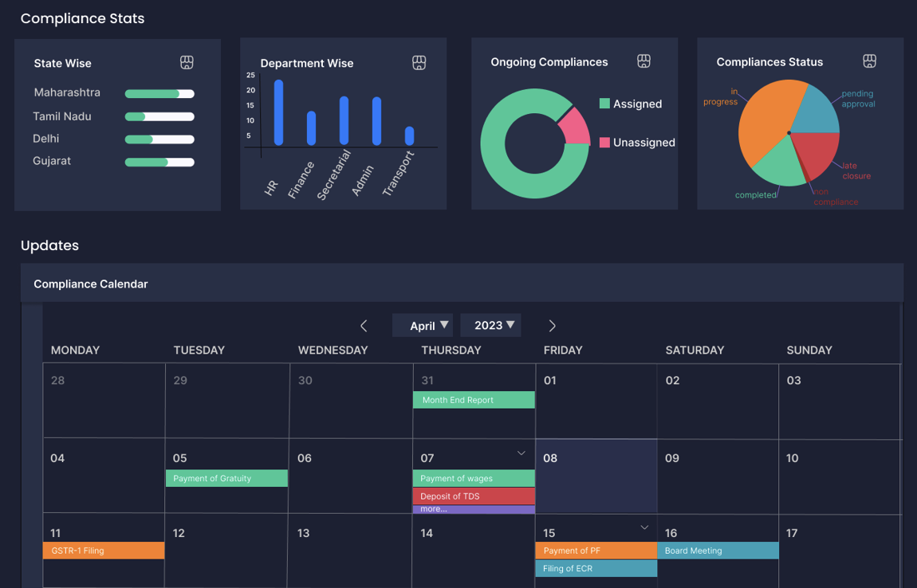Go to next month arrow
Image resolution: width=917 pixels, height=588 pixels.
[552, 326]
